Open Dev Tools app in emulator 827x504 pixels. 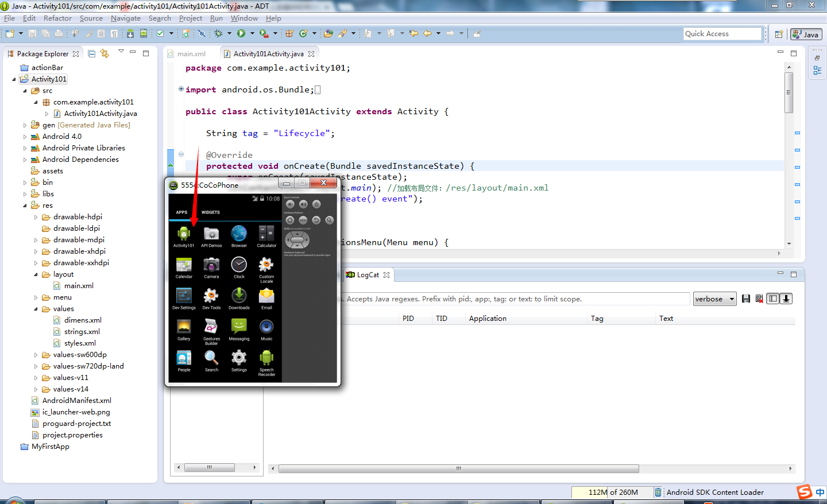tap(211, 298)
